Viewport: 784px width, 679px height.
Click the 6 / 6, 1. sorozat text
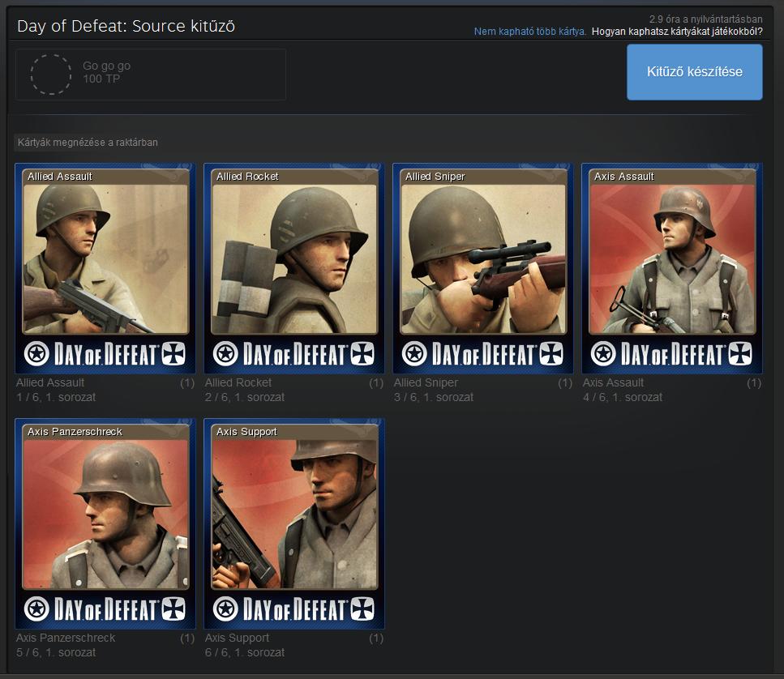pos(245,652)
